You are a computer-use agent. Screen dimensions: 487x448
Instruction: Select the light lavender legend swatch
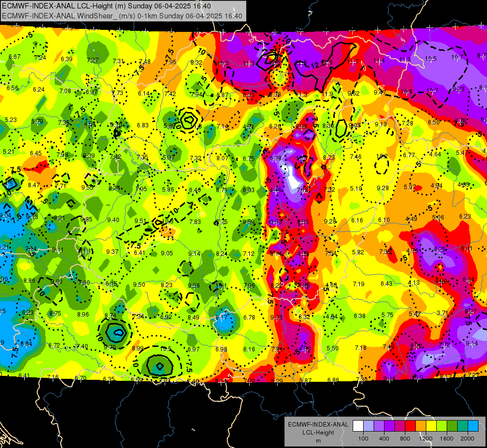click(x=369, y=426)
